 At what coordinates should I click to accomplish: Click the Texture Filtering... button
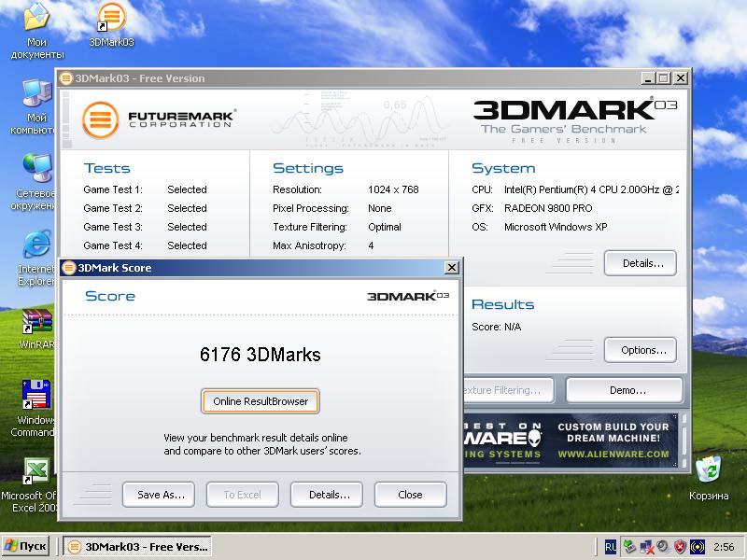[508, 390]
